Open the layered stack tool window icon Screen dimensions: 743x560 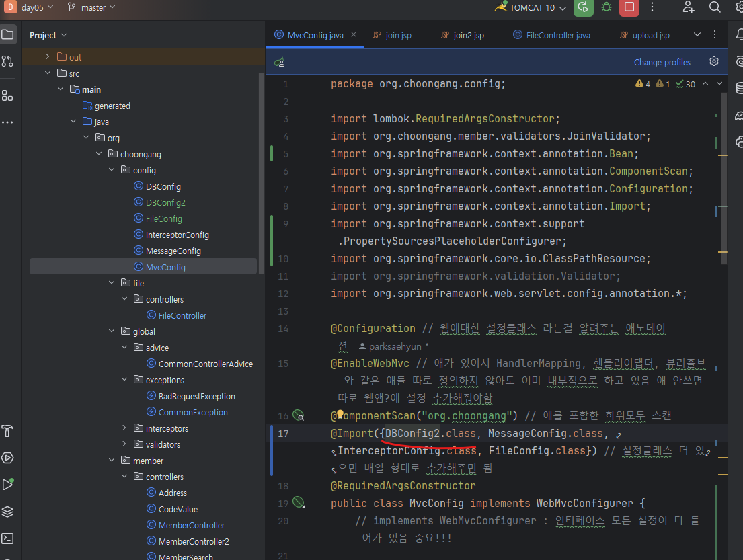point(7,512)
